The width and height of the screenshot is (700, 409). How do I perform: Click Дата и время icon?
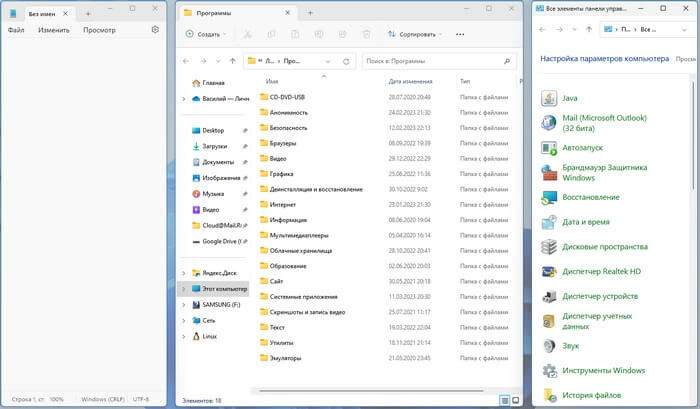point(549,222)
